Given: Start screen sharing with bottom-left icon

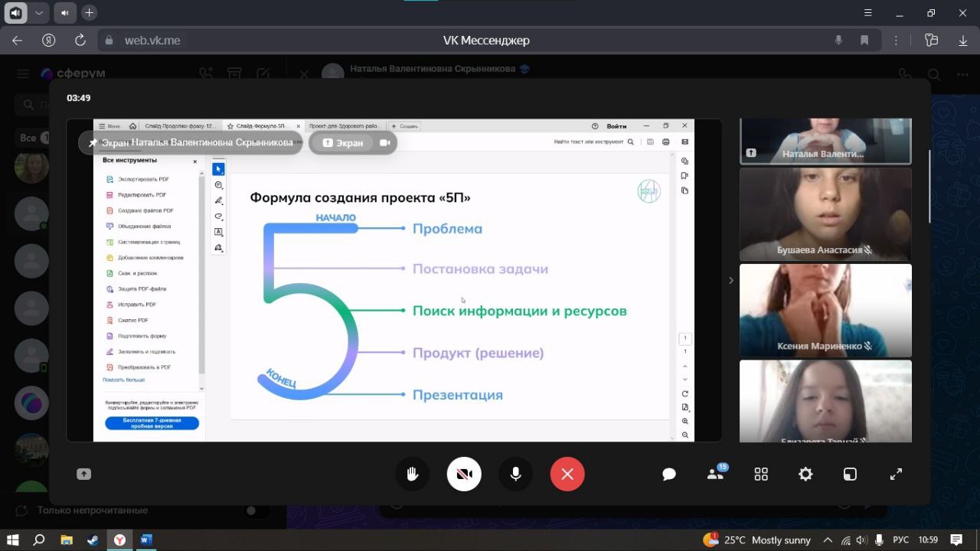Looking at the screenshot, I should coord(83,474).
